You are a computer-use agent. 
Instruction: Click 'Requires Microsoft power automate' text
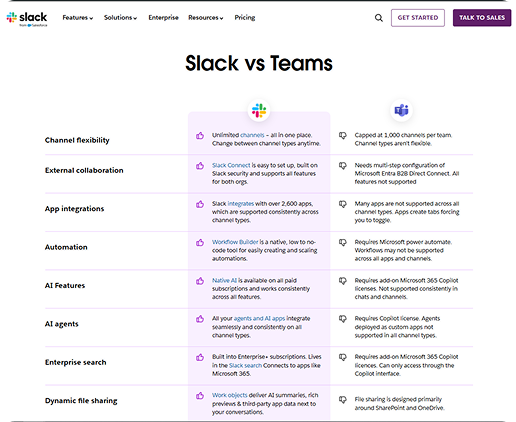(x=403, y=242)
